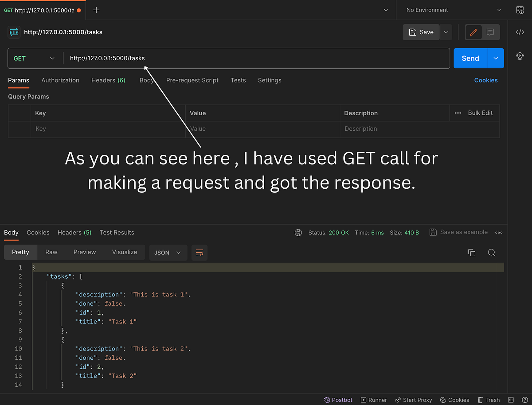
Task: Click the lightbulb info icon in sidebar
Action: [x=520, y=56]
